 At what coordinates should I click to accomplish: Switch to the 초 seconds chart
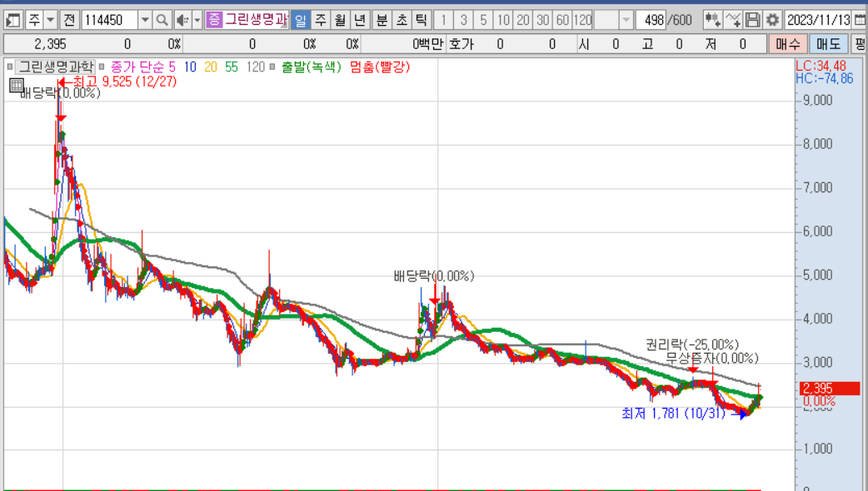pos(402,21)
